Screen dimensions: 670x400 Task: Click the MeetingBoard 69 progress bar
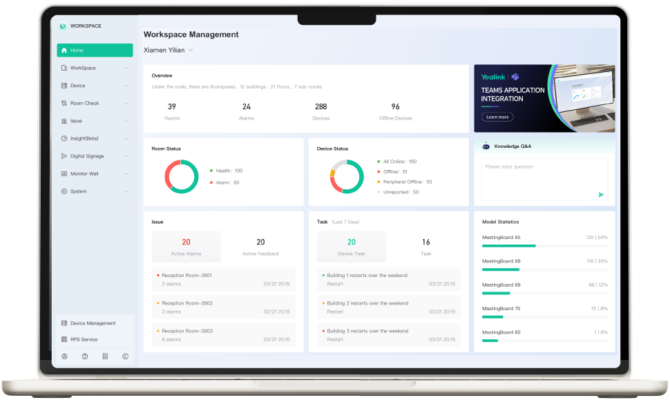coord(545,293)
